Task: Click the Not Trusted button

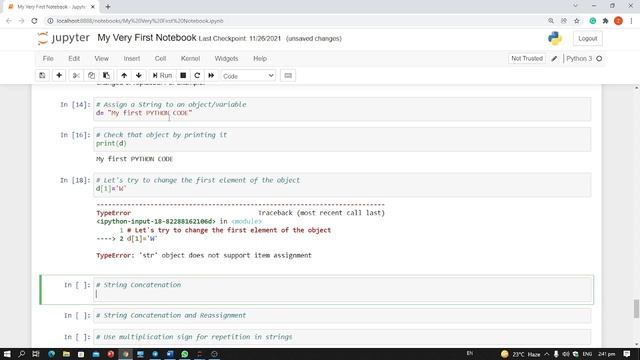Action: (527, 58)
